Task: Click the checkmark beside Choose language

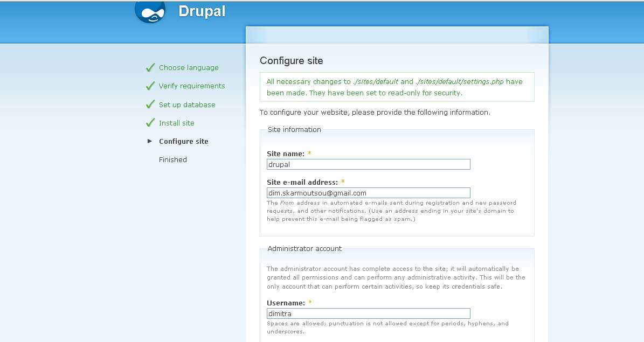Action: (x=150, y=68)
